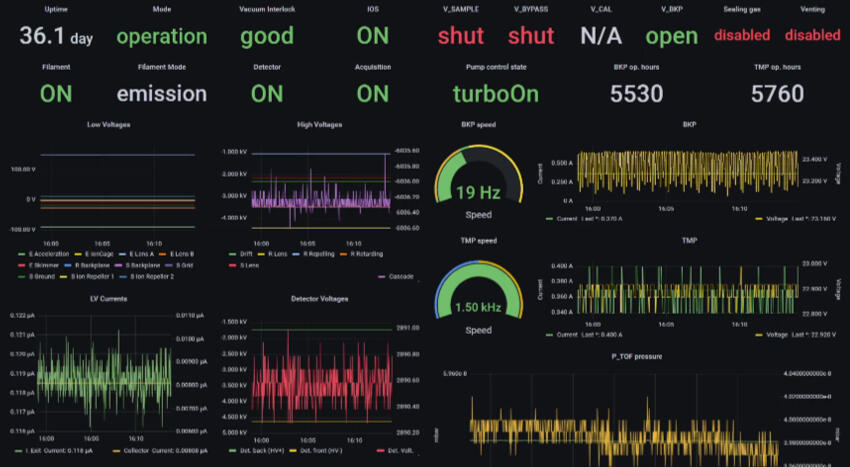Viewport: 850px width, 467px height.
Task: Click the Vacuum Interlock good status
Action: coord(266,37)
